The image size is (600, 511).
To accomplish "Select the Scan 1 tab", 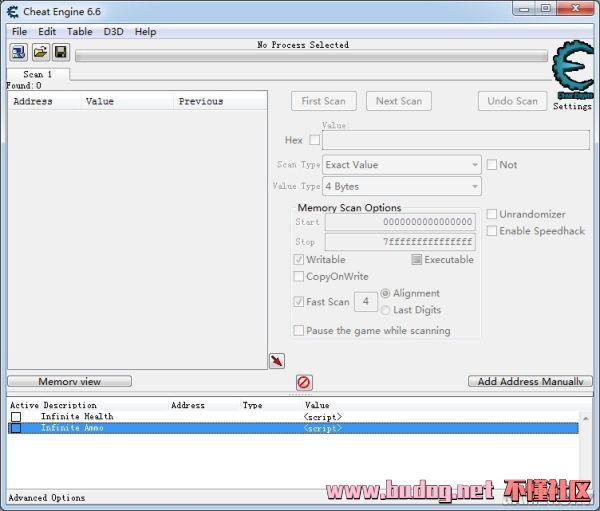I will click(x=38, y=74).
